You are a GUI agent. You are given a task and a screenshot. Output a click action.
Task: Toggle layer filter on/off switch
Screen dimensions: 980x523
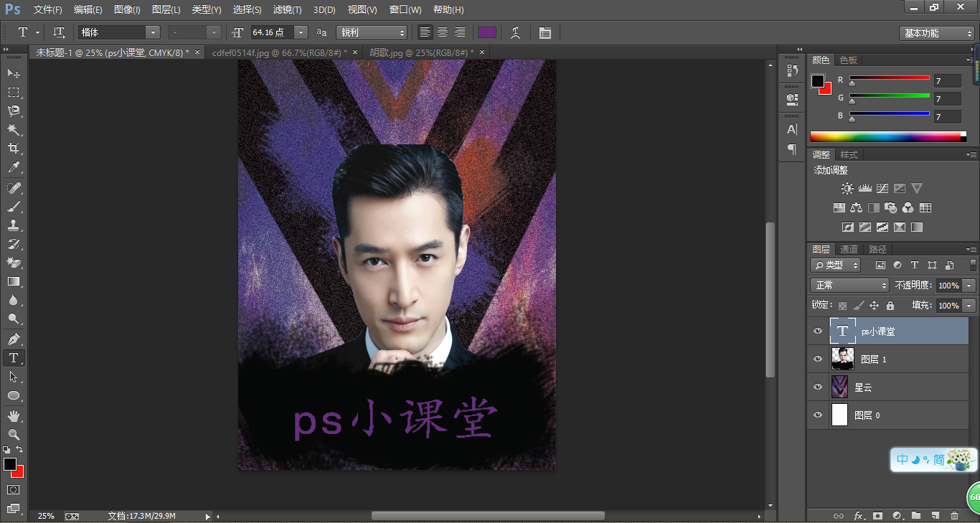(x=973, y=265)
